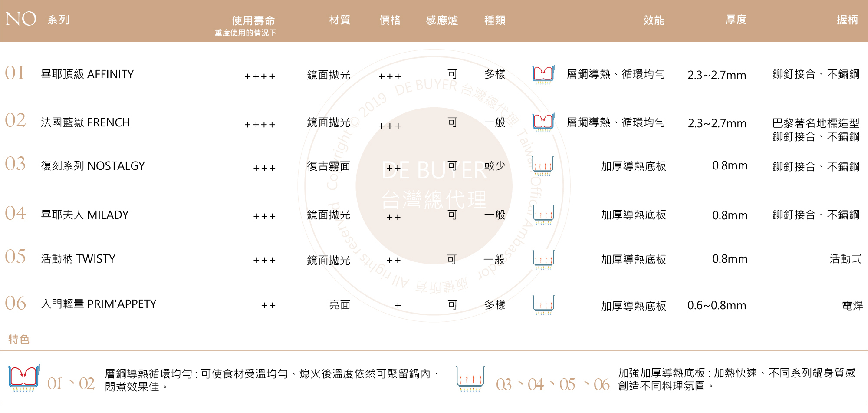The height and width of the screenshot is (413, 868).
Task: Select the '多樣' variety cell in the AFFINITY row
Action: [495, 74]
